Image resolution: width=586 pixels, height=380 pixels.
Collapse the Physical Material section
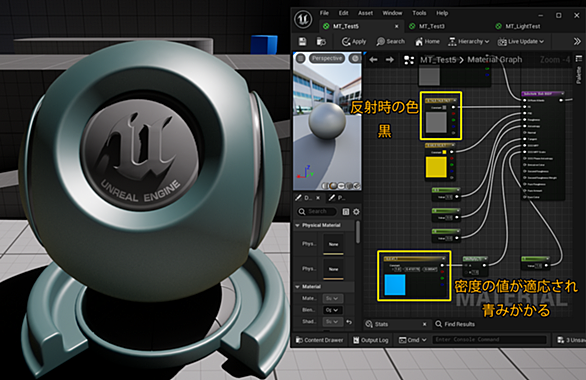tap(297, 225)
